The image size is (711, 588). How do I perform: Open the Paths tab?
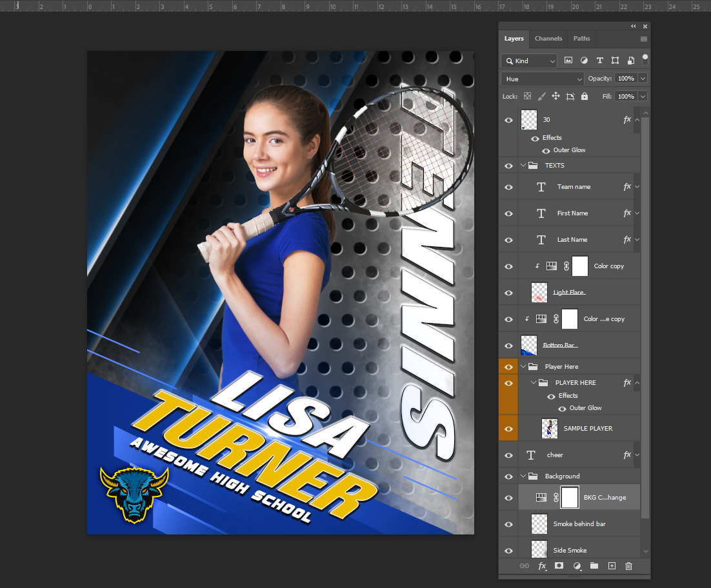pos(581,38)
